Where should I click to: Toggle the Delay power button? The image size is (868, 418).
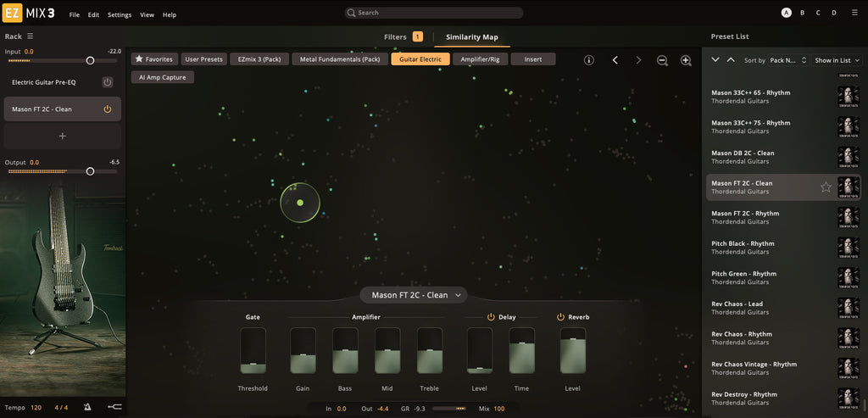491,317
